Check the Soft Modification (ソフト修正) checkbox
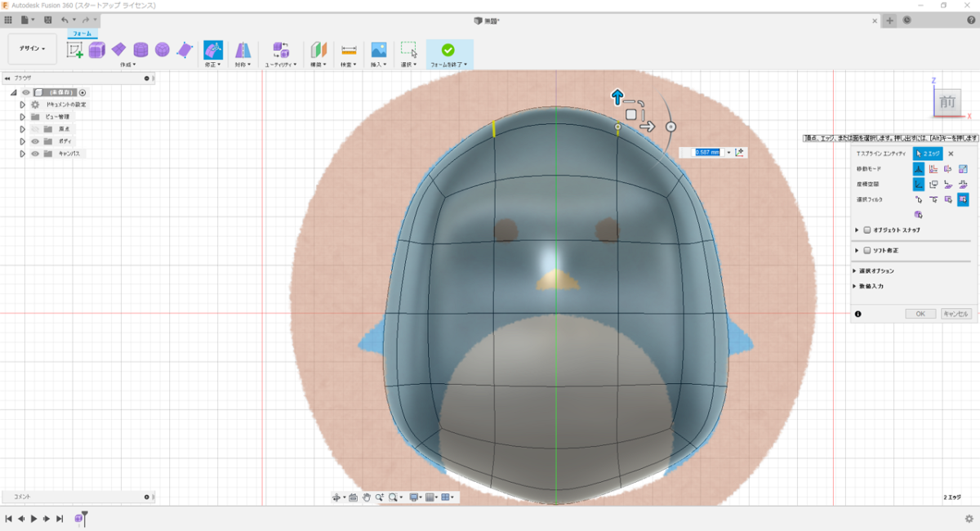This screenshot has height=531, width=980. point(867,250)
